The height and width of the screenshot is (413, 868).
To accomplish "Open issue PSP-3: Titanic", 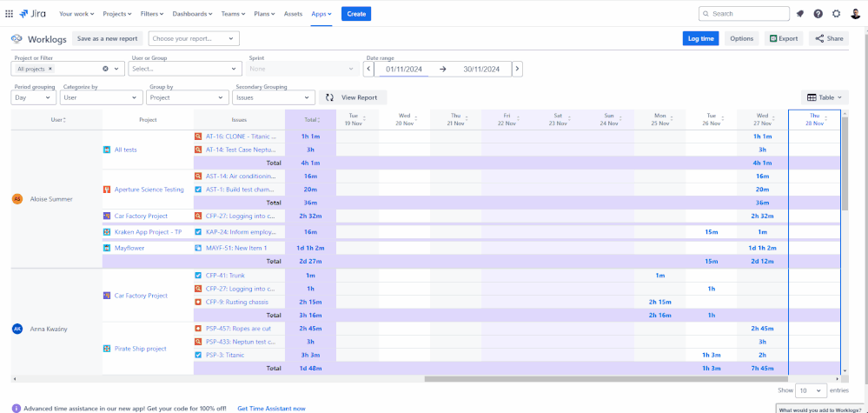I will (225, 355).
